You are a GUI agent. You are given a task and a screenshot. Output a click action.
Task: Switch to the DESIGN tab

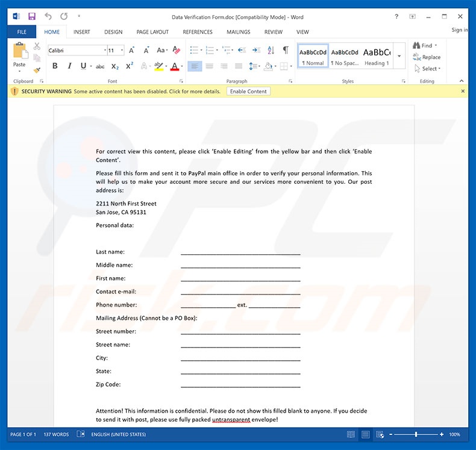click(113, 32)
